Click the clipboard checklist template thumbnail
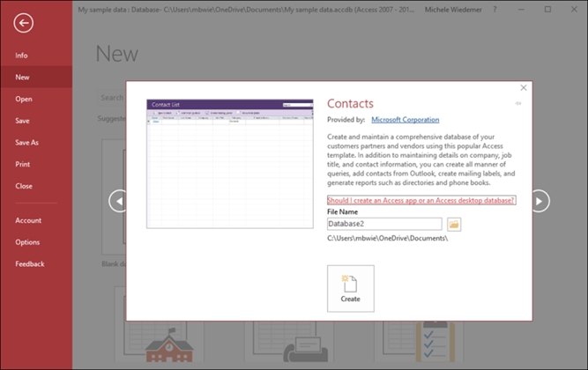 419,341
